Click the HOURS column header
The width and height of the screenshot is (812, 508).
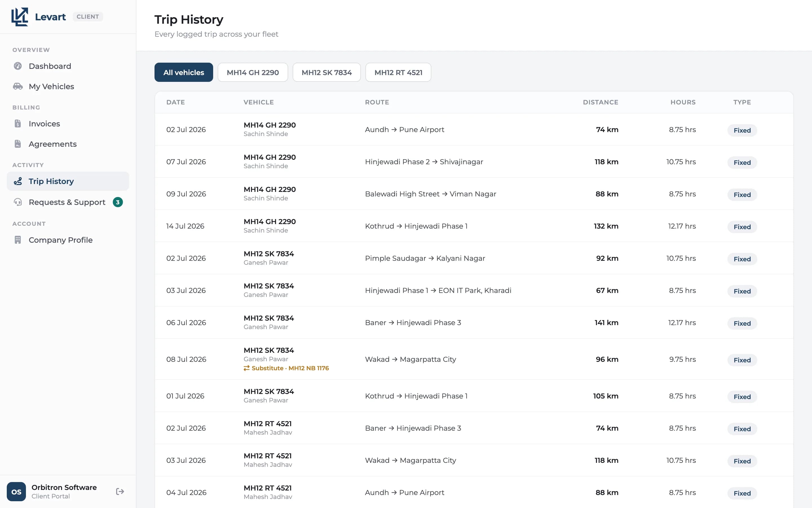click(683, 102)
